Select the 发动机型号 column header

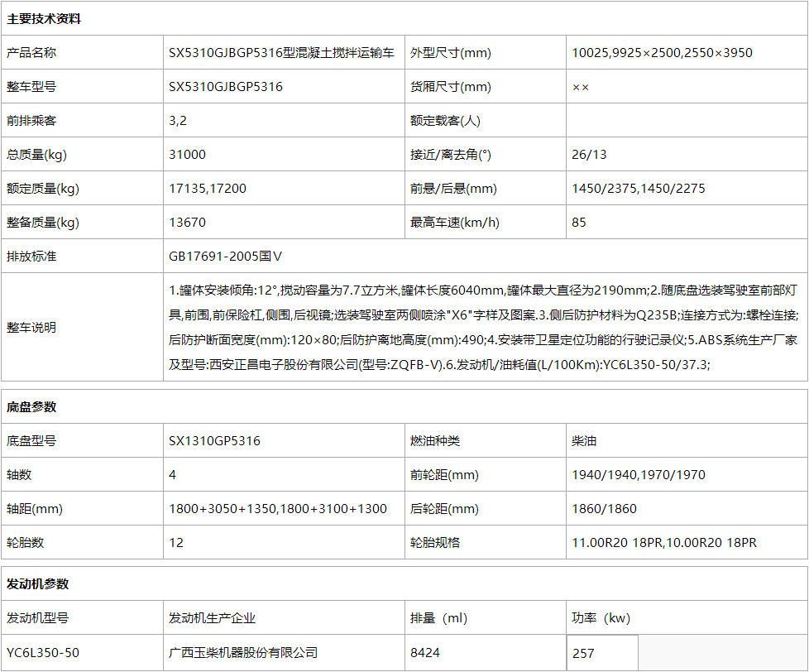38,618
